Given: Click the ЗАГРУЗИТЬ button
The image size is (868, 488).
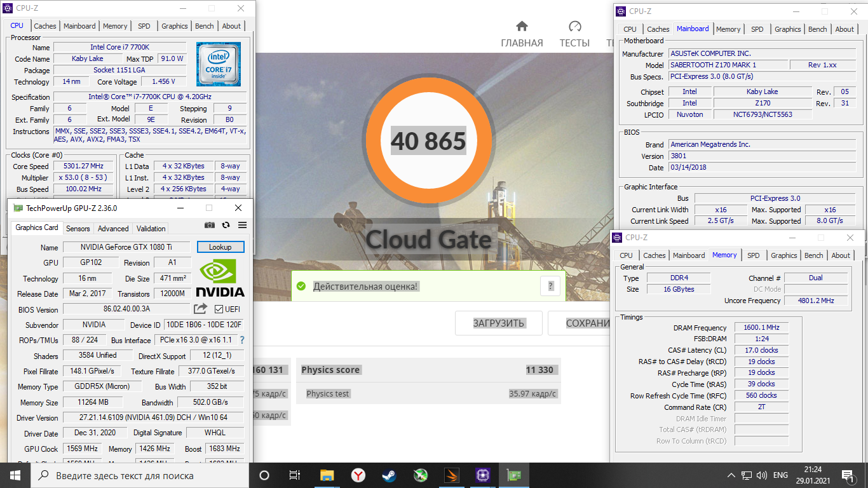Looking at the screenshot, I should 499,323.
